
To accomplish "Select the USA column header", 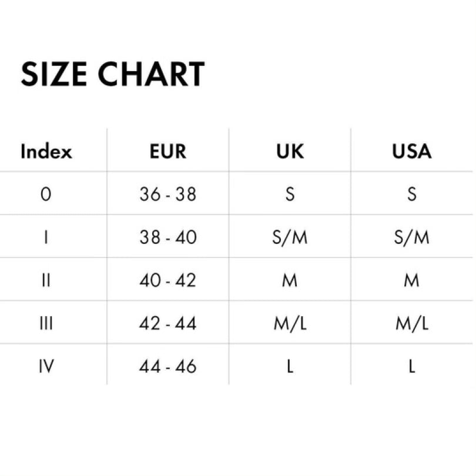I will (411, 151).
